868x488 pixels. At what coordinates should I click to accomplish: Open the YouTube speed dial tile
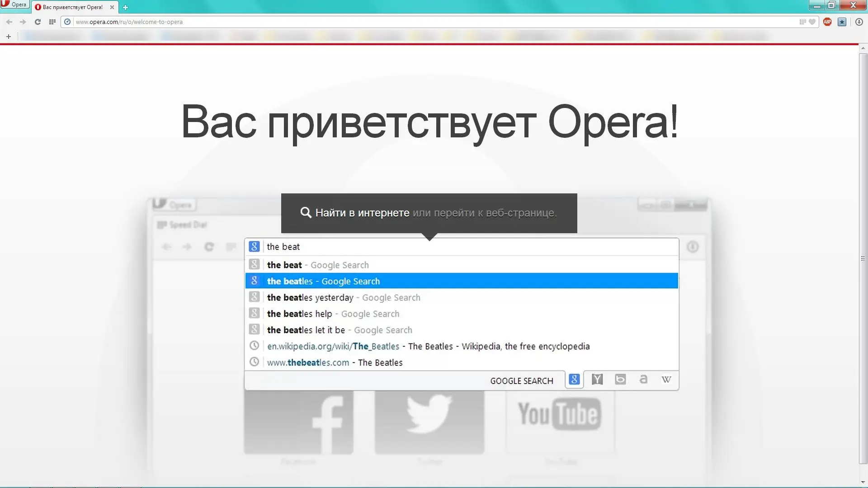point(560,422)
